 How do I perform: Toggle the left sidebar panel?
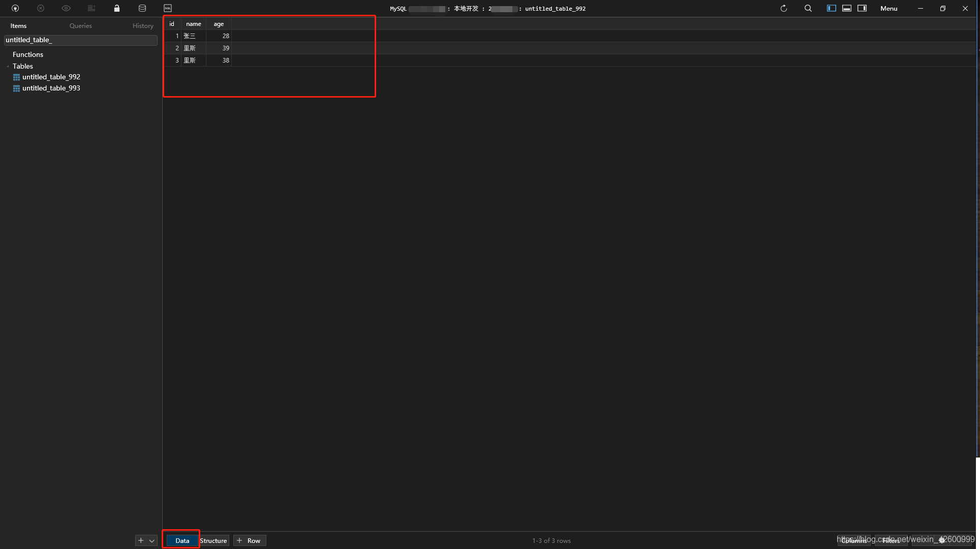click(x=832, y=8)
